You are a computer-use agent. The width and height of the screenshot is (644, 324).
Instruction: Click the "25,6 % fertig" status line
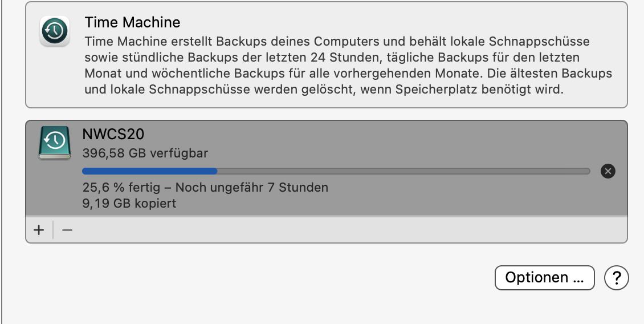[x=124, y=187]
